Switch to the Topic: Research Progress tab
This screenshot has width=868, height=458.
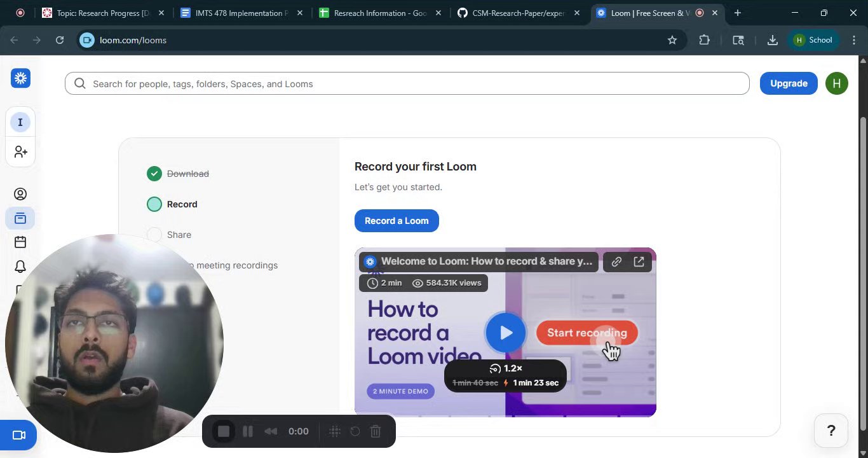coord(104,13)
